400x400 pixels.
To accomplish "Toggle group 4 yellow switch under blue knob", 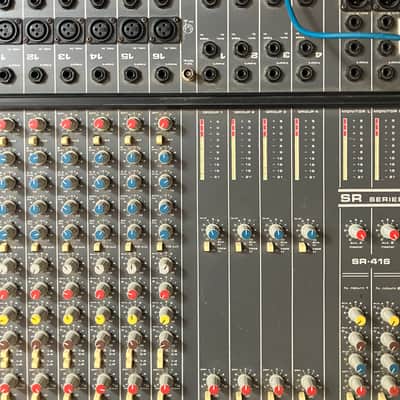I will tap(302, 247).
